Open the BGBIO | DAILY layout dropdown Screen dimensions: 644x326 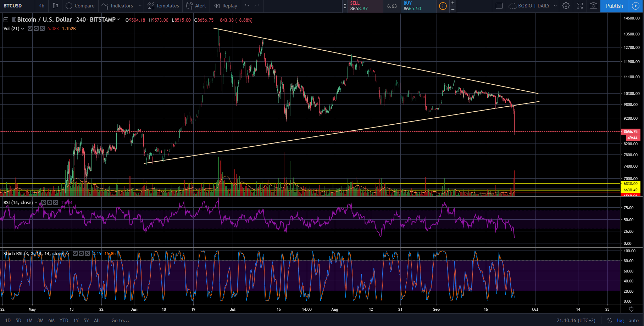click(555, 6)
